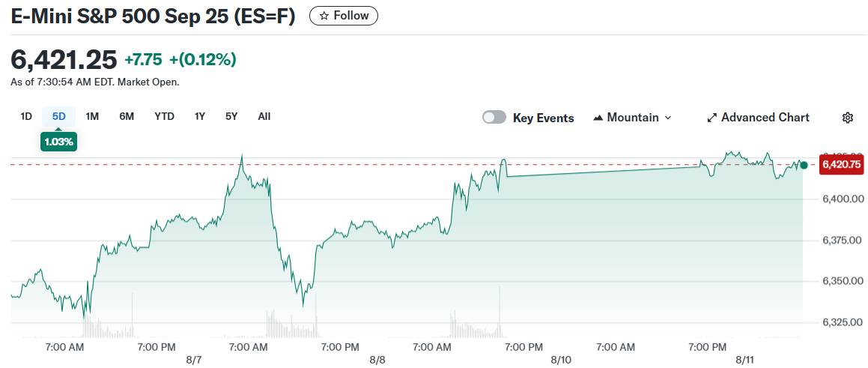This screenshot has width=868, height=368.
Task: Click the 6,325.00 axis label
Action: (844, 322)
